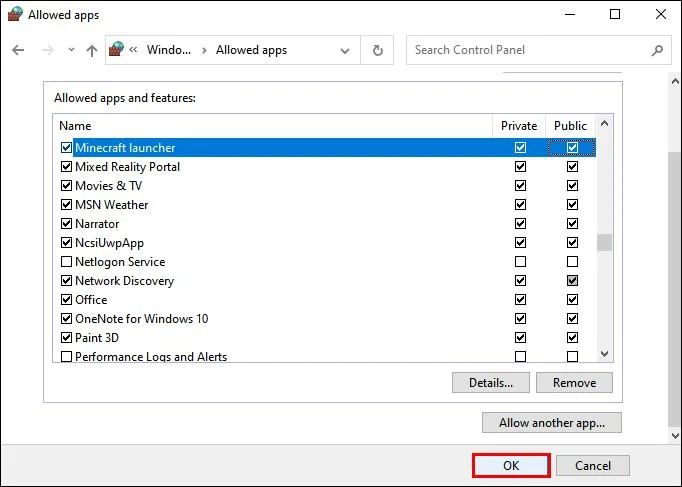
Task: Select the Paint 3D row text
Action: [97, 337]
